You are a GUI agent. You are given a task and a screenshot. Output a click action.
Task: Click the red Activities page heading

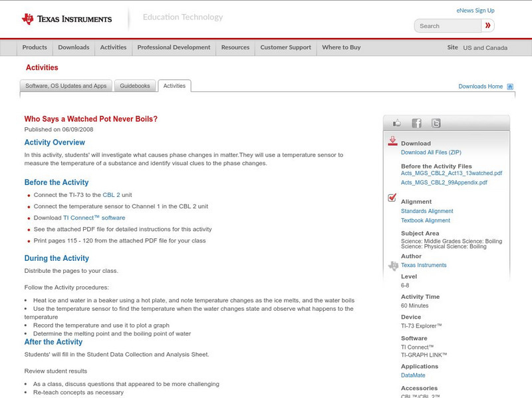(42, 68)
